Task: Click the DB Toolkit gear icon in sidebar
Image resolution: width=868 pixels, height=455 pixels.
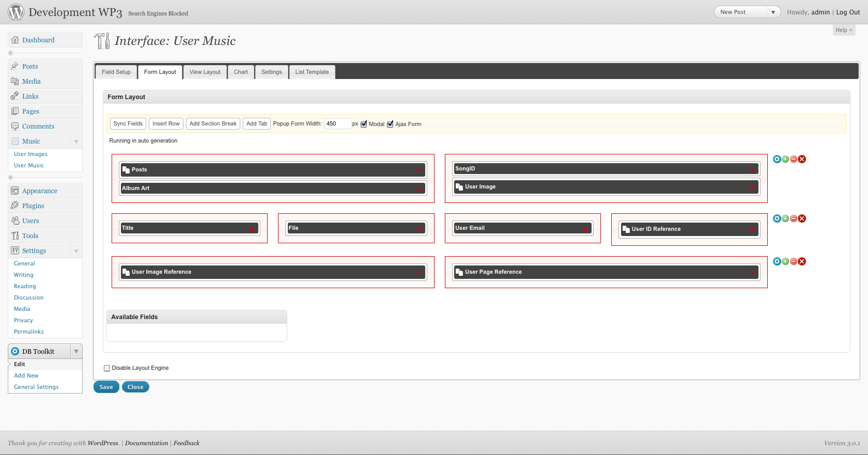Action: pyautogui.click(x=15, y=351)
